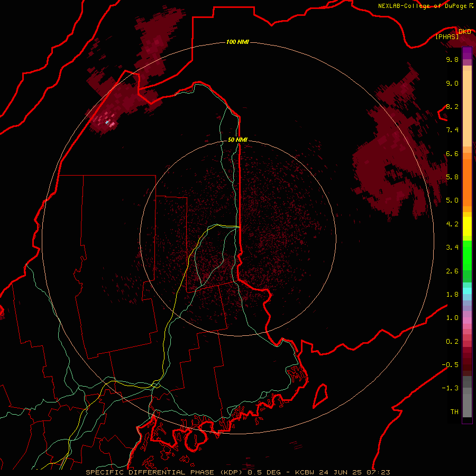Click the 5.8 scale value
Screen dimensions: 476x476
tap(452, 177)
